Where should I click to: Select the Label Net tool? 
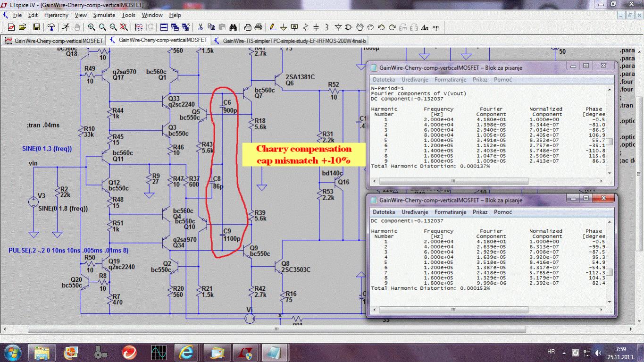point(294,27)
